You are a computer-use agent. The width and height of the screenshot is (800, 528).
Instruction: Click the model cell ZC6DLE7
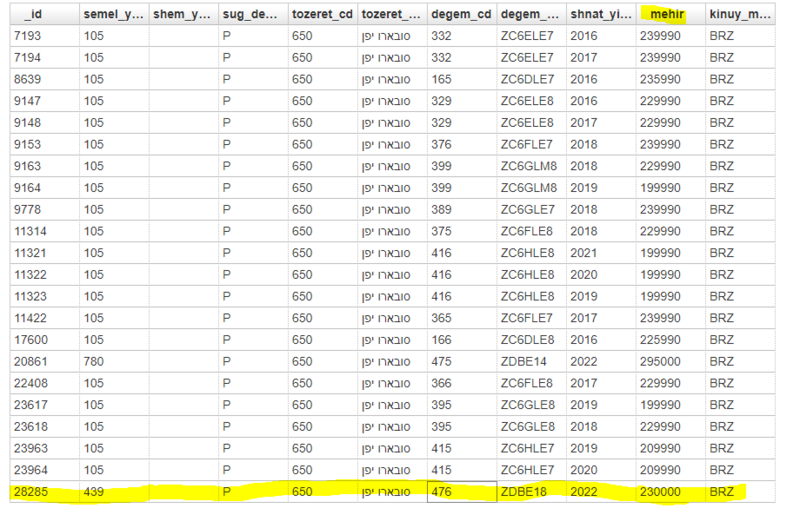coord(532,79)
